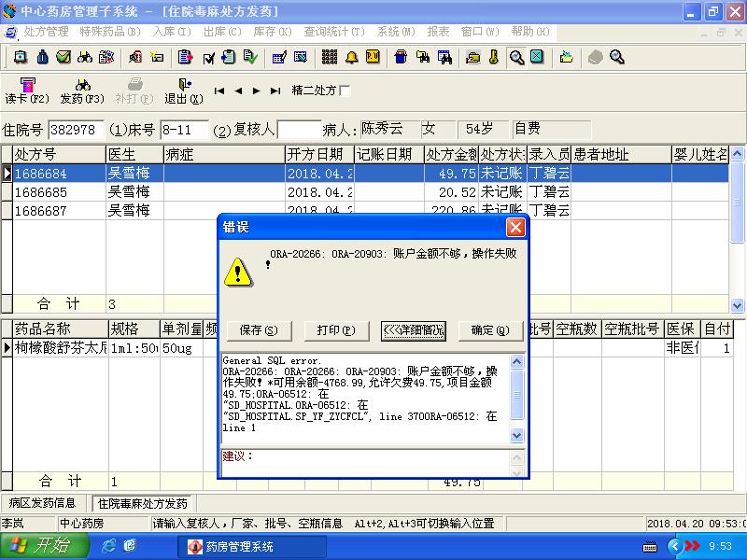Viewport: 747px width, 560px height.
Task: Click 确定(O) button in error dialog
Action: 490,330
